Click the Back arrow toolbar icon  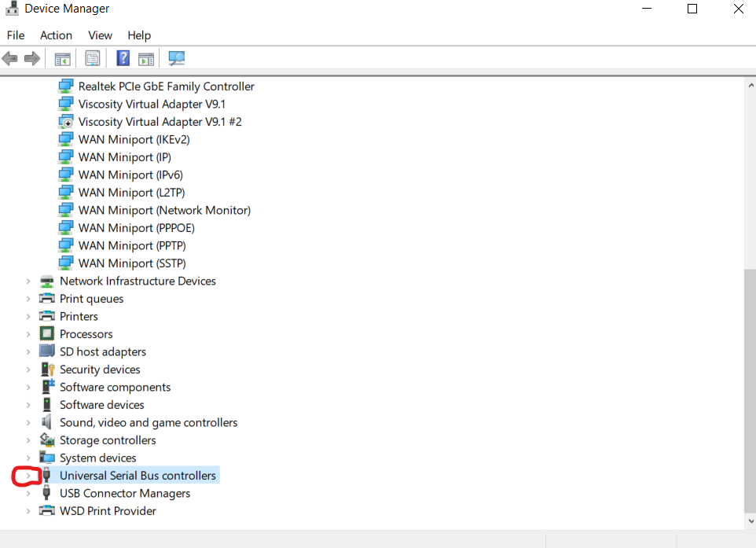pyautogui.click(x=9, y=59)
